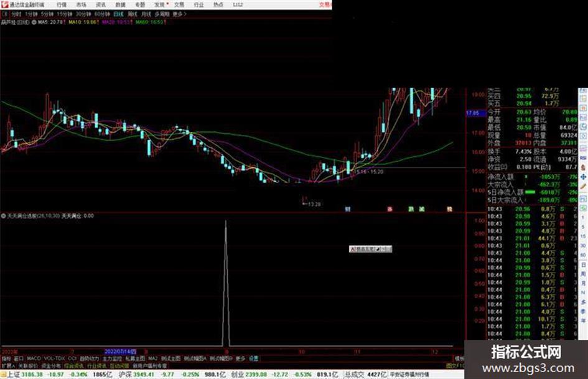Image resolution: width=588 pixels, height=379 pixels.
Task: Click the 平安证券福州行情 server status
Action: tap(409, 375)
